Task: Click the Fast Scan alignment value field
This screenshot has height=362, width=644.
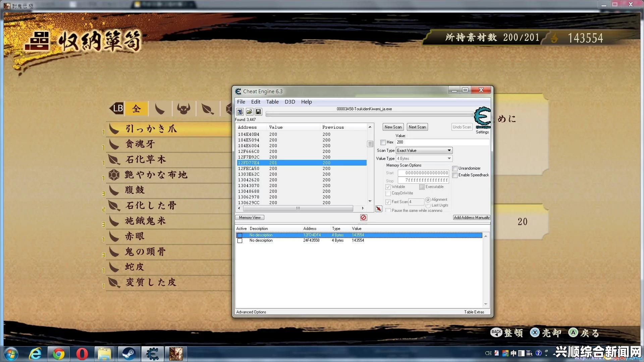Action: pos(416,202)
